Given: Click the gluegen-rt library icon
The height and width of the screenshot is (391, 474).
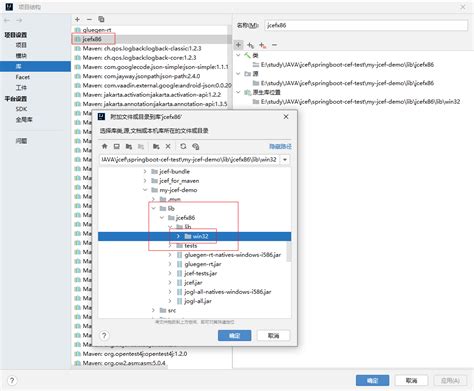Looking at the screenshot, I should 78,30.
